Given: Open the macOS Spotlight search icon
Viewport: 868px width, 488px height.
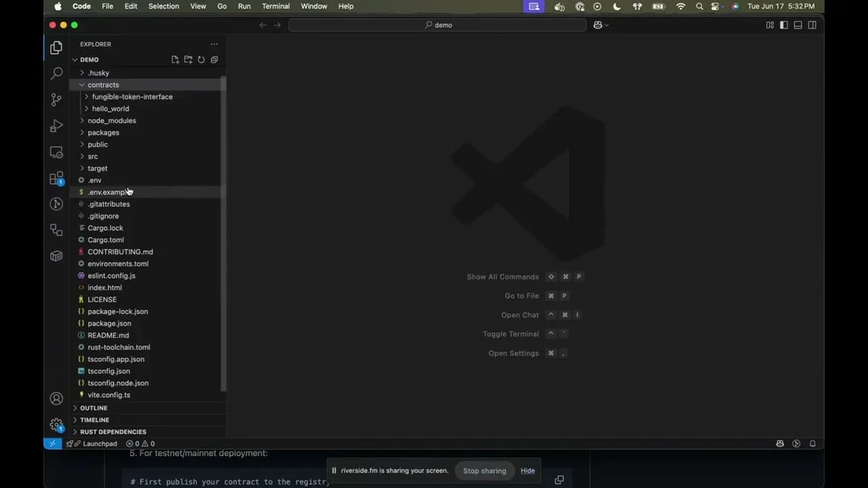Looking at the screenshot, I should [x=699, y=7].
